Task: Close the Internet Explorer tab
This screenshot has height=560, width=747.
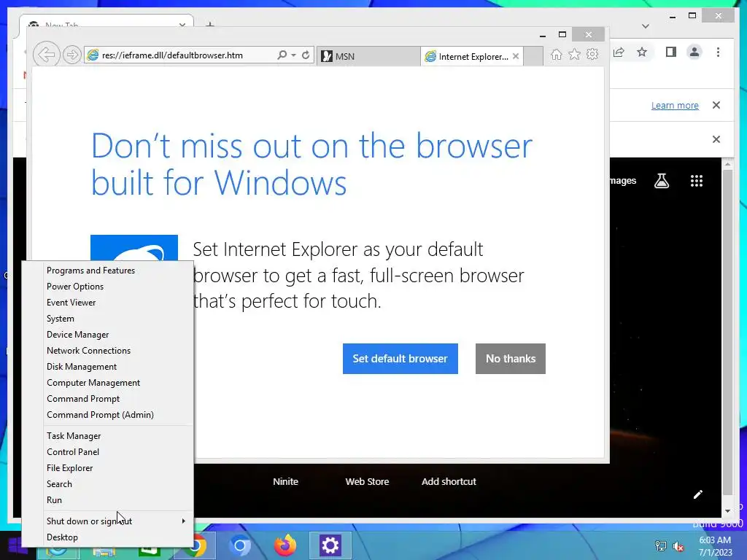Action: 516,56
